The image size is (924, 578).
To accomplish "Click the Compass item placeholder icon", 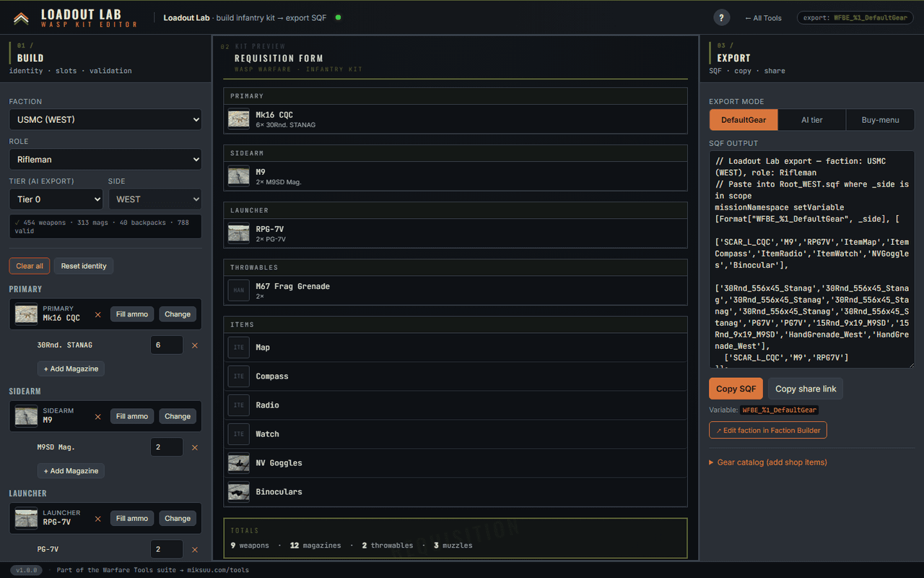I will point(239,376).
